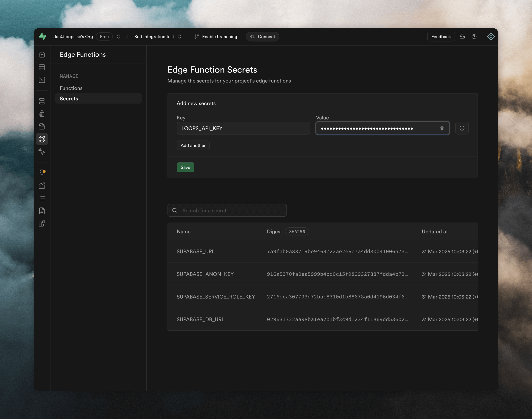Select the SUPABASE_ANON_KEY row name

205,274
